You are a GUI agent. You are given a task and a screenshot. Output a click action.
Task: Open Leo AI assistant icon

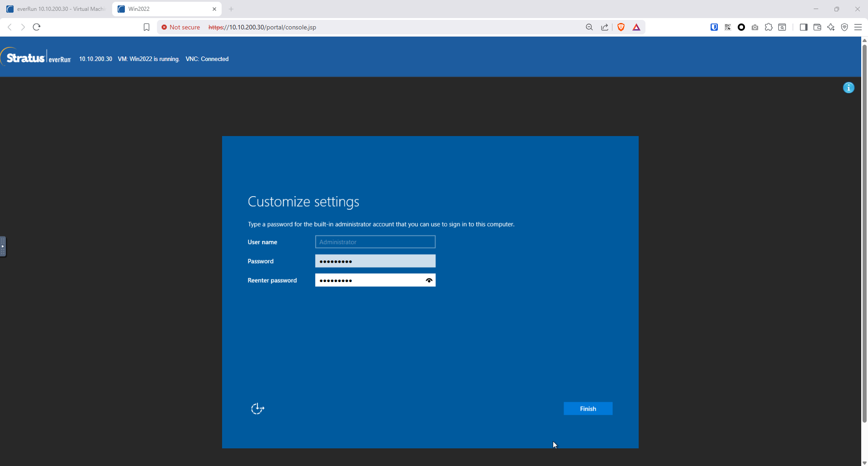pos(831,27)
